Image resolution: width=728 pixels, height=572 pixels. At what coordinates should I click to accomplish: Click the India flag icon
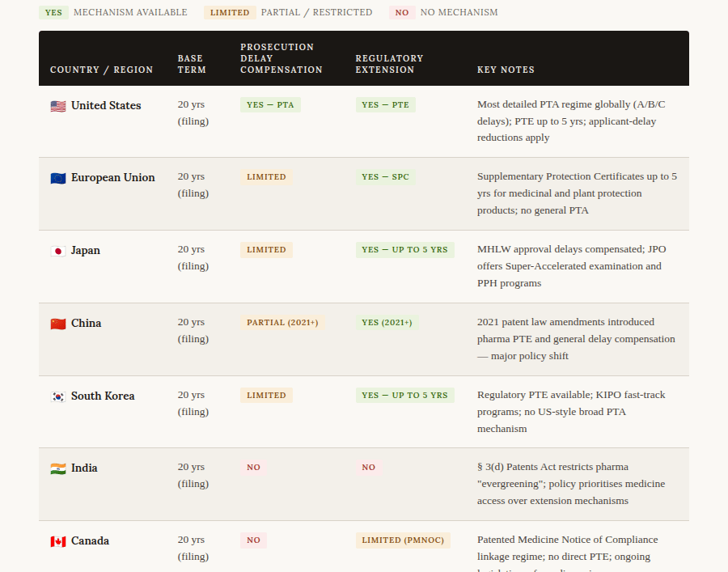coord(57,468)
